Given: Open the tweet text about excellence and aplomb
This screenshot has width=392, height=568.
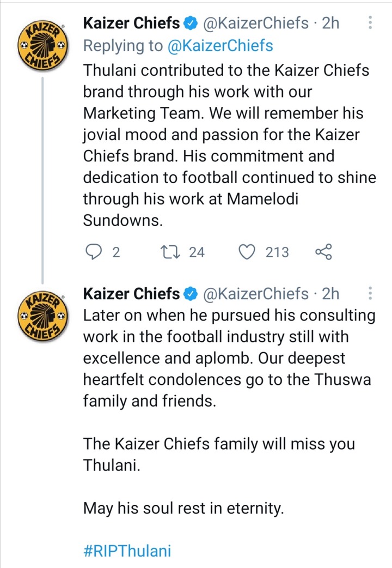Looking at the screenshot, I should pyautogui.click(x=229, y=358).
